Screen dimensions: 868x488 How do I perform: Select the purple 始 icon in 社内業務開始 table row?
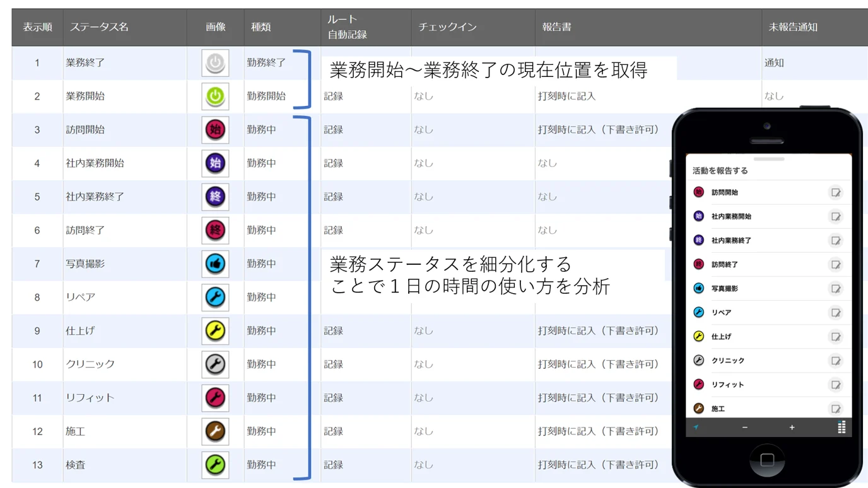click(215, 163)
